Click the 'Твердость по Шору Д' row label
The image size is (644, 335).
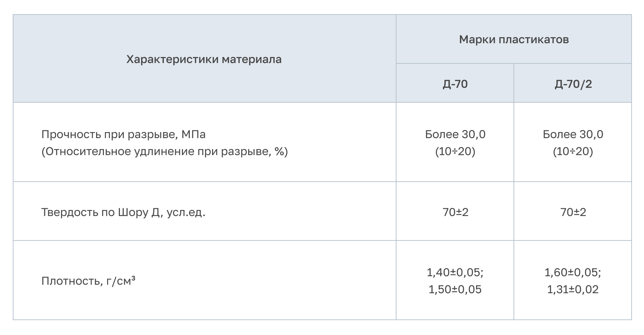point(123,212)
